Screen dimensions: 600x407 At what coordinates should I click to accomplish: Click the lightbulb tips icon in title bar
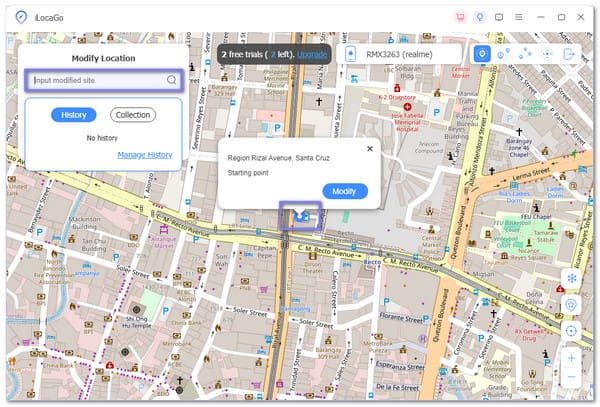(480, 17)
